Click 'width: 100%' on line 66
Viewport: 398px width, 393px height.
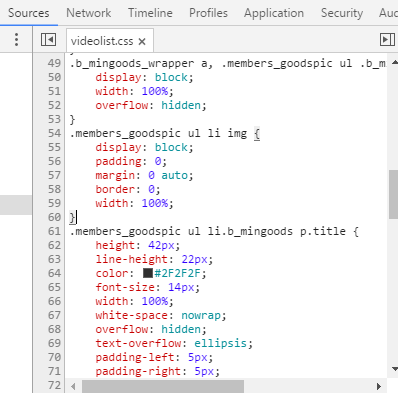[134, 301]
